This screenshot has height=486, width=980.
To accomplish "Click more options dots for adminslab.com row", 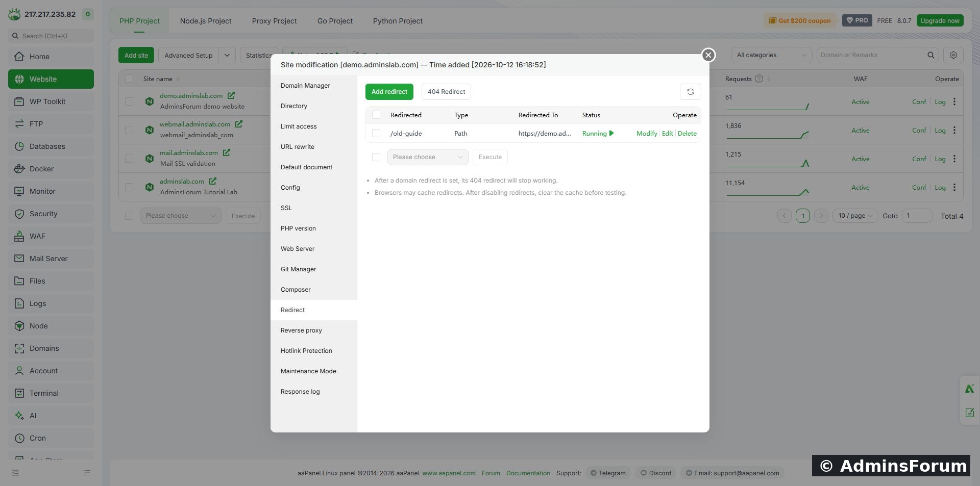I will pyautogui.click(x=954, y=187).
